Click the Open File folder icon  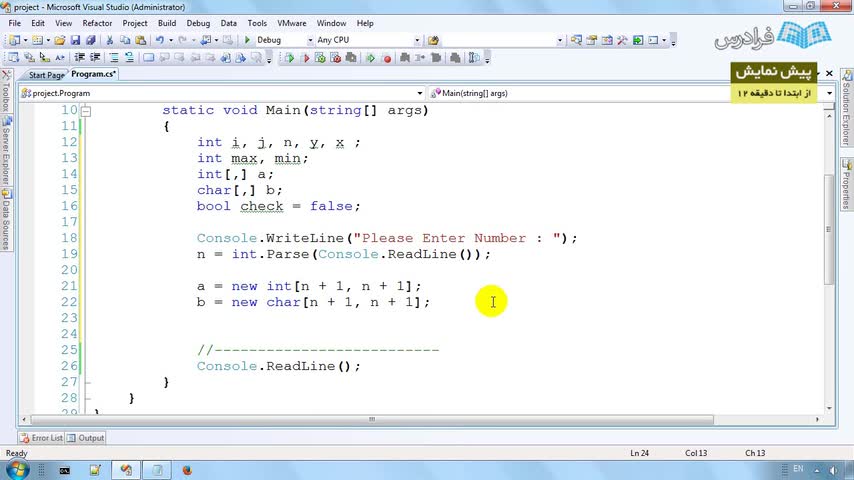click(x=60, y=40)
